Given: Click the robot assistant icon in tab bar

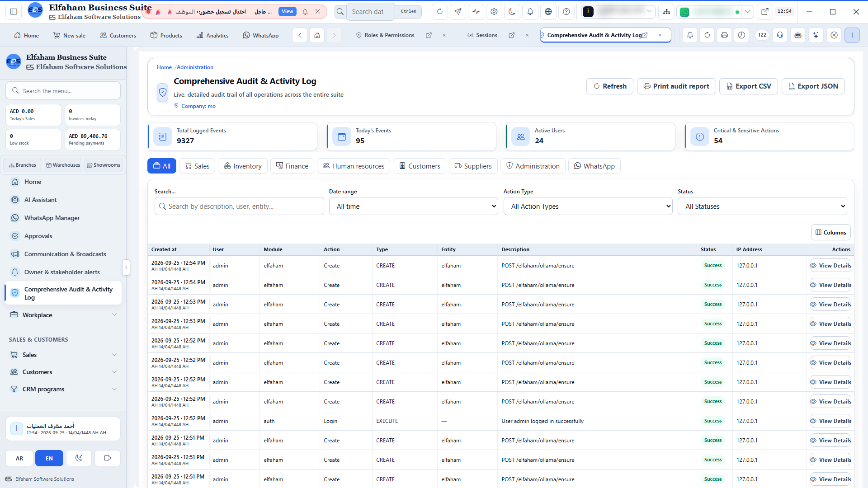Looking at the screenshot, I should coord(798,35).
